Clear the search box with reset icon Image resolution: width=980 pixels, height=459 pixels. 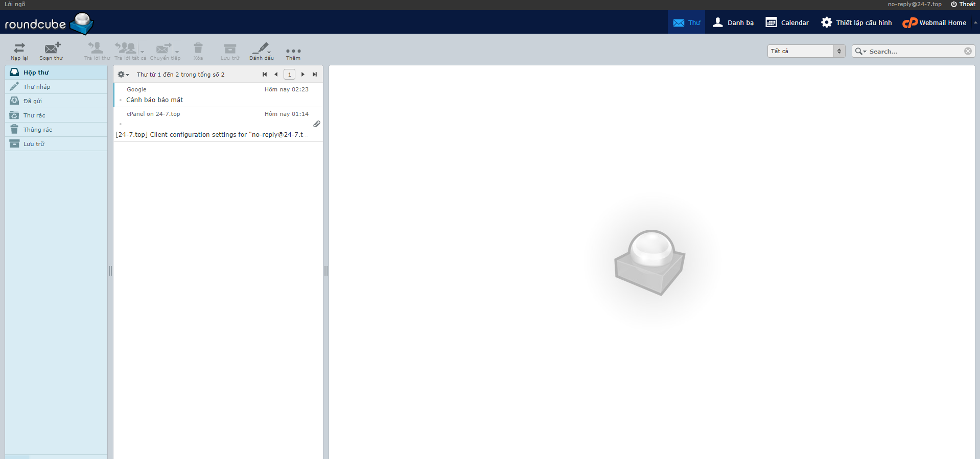click(968, 51)
